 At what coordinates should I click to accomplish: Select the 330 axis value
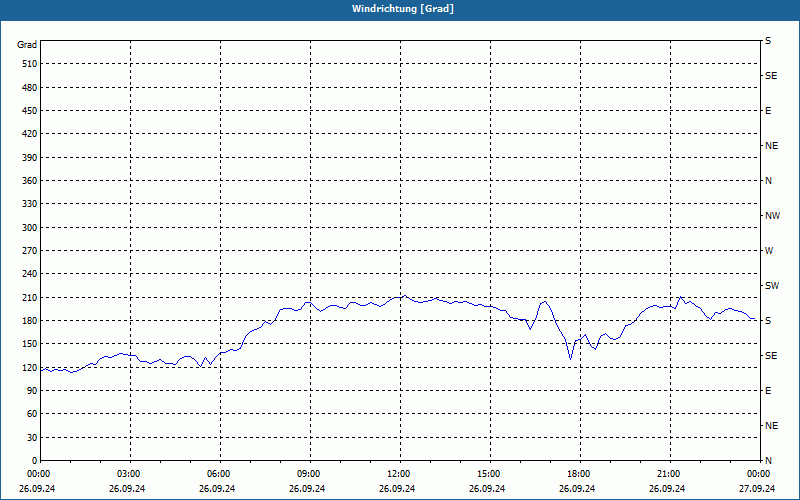pyautogui.click(x=30, y=204)
